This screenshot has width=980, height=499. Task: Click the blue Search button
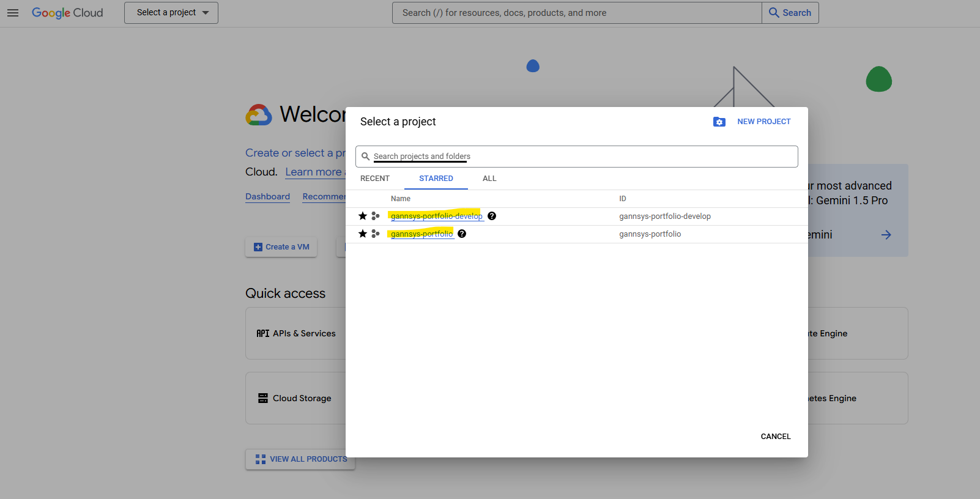click(790, 13)
